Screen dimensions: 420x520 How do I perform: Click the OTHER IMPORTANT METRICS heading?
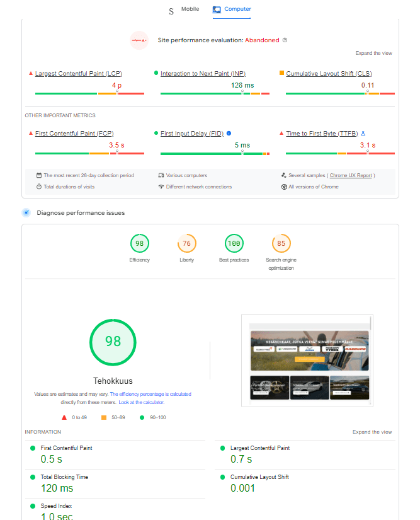pyautogui.click(x=60, y=115)
